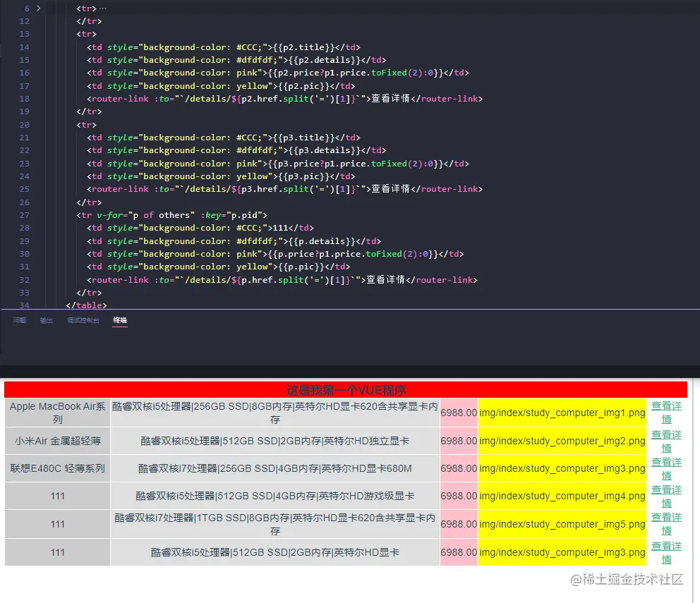700x603 pixels.
Task: Click the {{p3.title}} code on line 21
Action: pyautogui.click(x=303, y=138)
